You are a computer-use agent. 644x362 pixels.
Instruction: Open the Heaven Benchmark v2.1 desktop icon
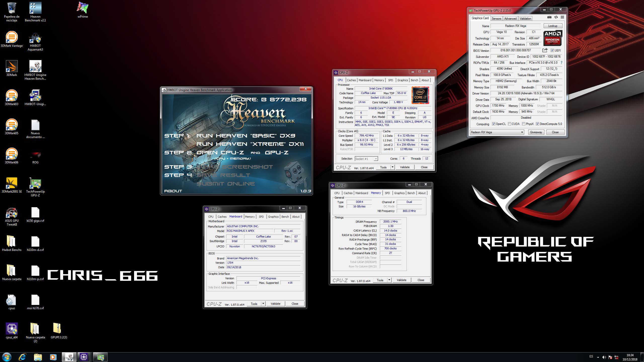[x=35, y=12]
